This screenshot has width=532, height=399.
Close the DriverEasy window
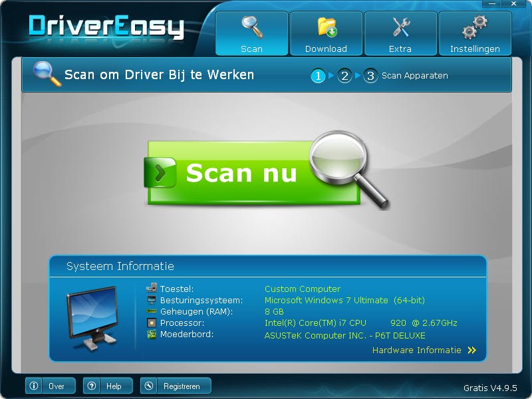pyautogui.click(x=513, y=4)
